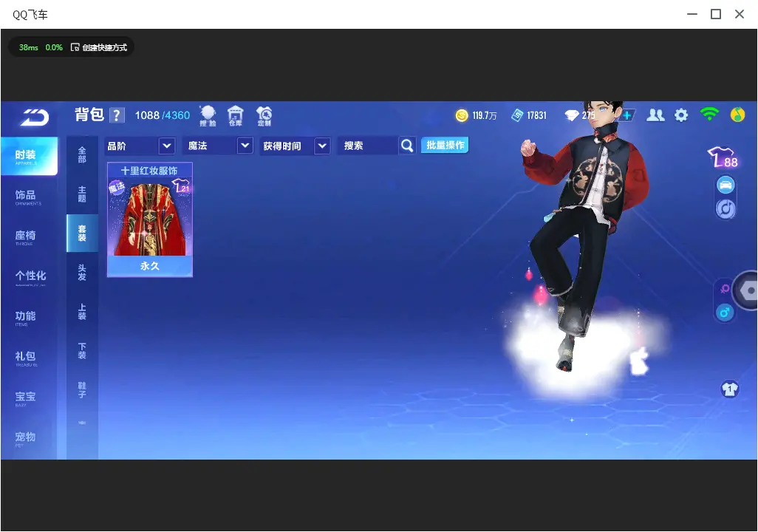Select the 下装 sub-tab
The image size is (758, 532).
click(x=82, y=351)
